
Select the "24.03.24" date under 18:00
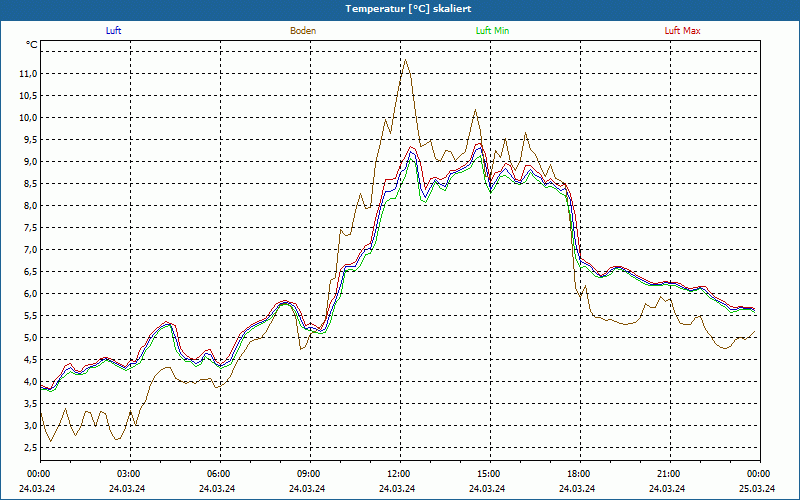point(577,488)
